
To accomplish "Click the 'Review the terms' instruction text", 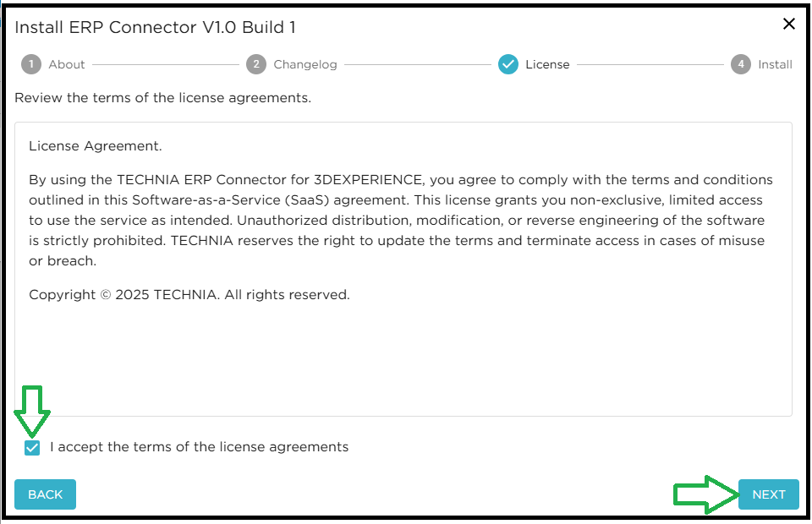I will pyautogui.click(x=162, y=98).
